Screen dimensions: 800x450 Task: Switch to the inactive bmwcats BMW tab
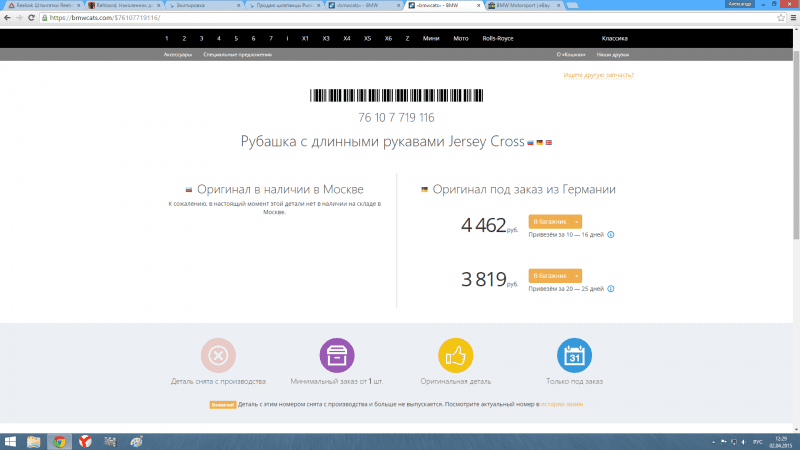(x=363, y=5)
